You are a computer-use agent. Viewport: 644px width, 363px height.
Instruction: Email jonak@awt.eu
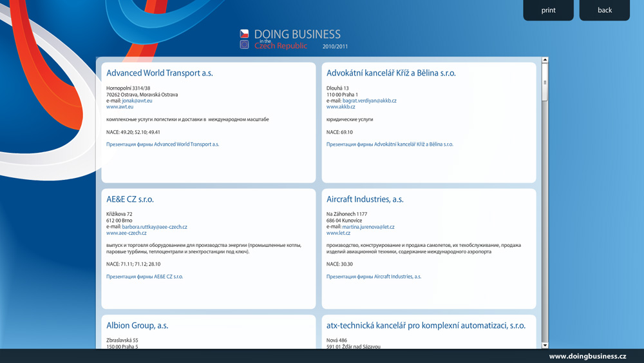coord(137,101)
